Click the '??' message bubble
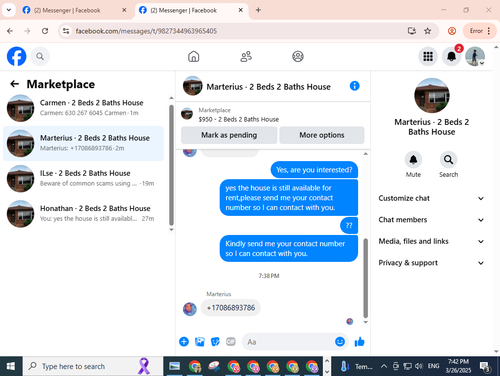 349,225
